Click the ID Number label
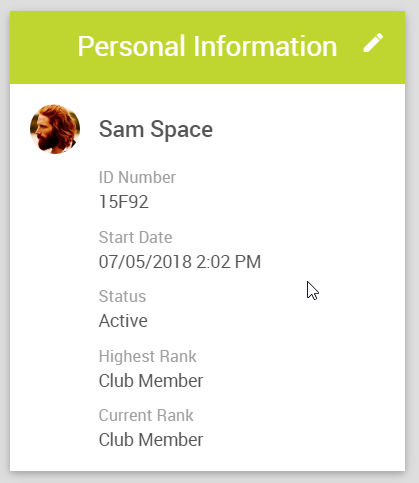The image size is (419, 483). pyautogui.click(x=137, y=177)
